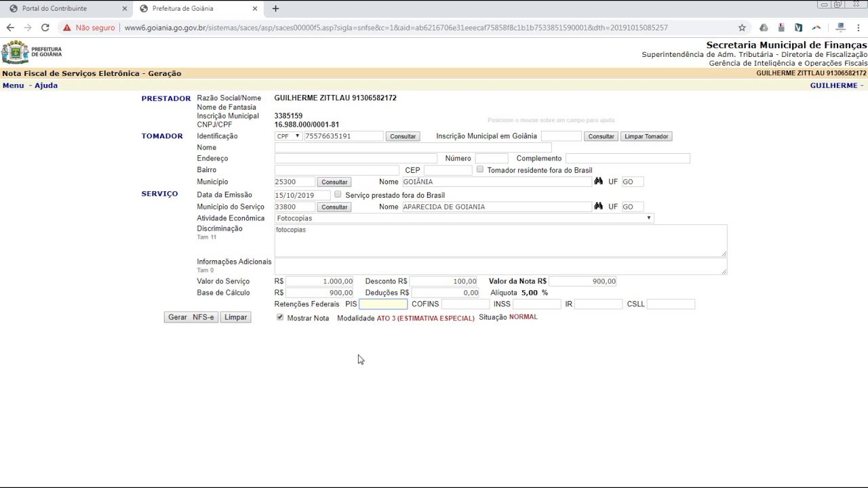Open the green V extension icon
Image resolution: width=868 pixels, height=488 pixels.
point(799,28)
